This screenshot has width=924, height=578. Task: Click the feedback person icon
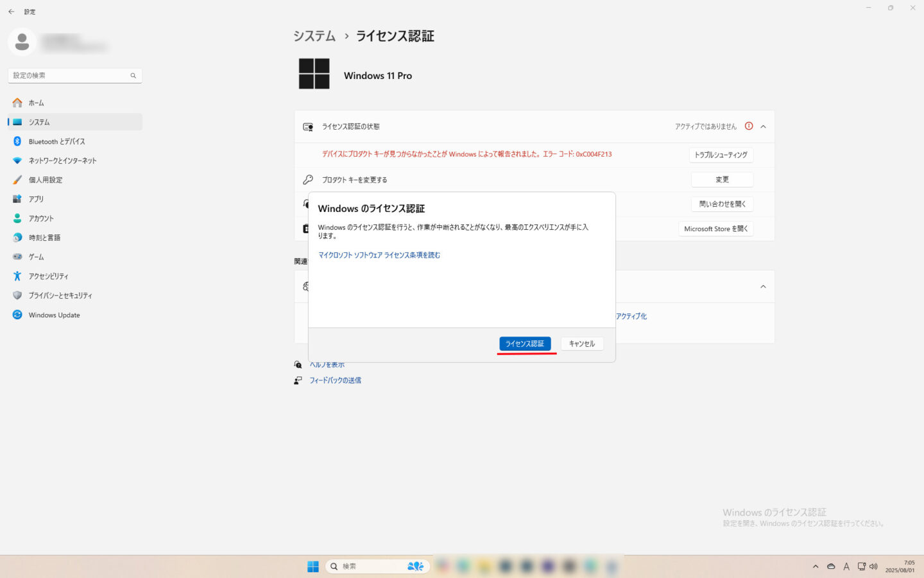click(x=298, y=380)
